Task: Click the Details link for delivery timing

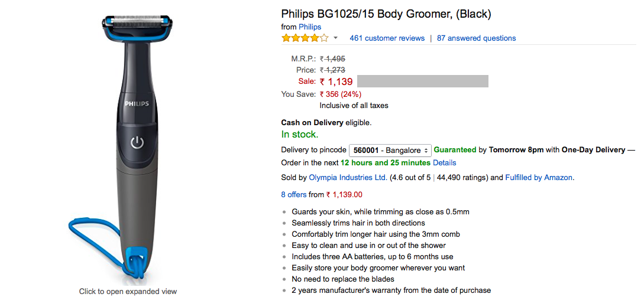Action: click(x=445, y=162)
